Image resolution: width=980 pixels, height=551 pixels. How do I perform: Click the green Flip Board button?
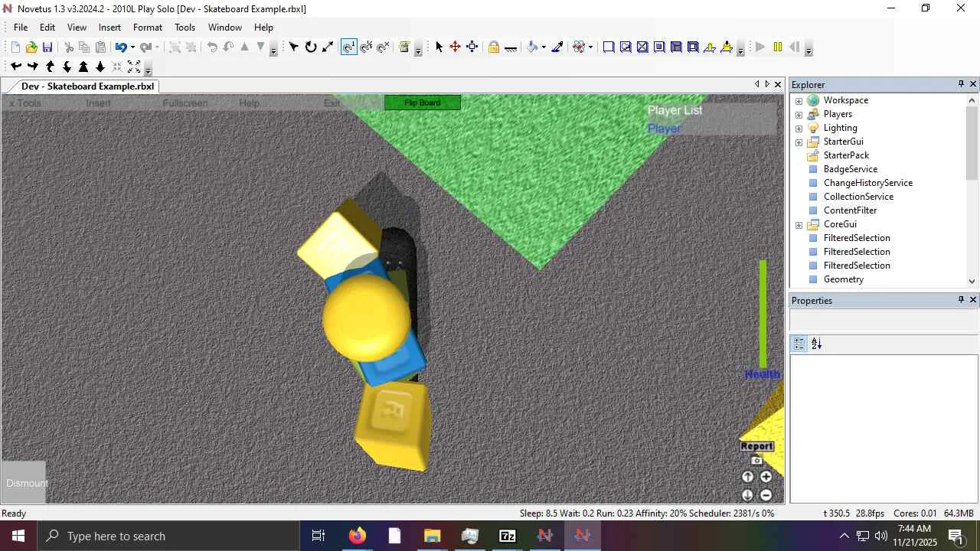[x=423, y=103]
